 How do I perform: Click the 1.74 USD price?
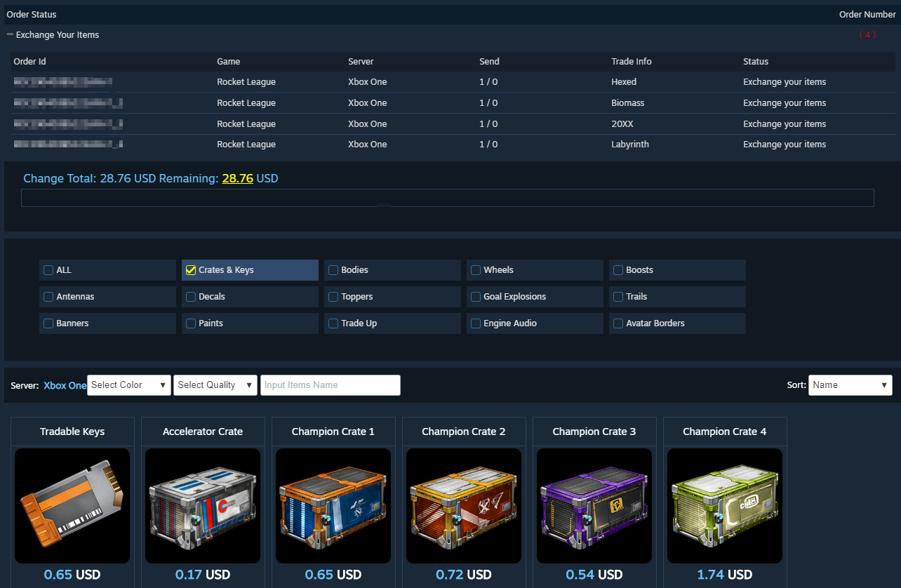tap(725, 575)
